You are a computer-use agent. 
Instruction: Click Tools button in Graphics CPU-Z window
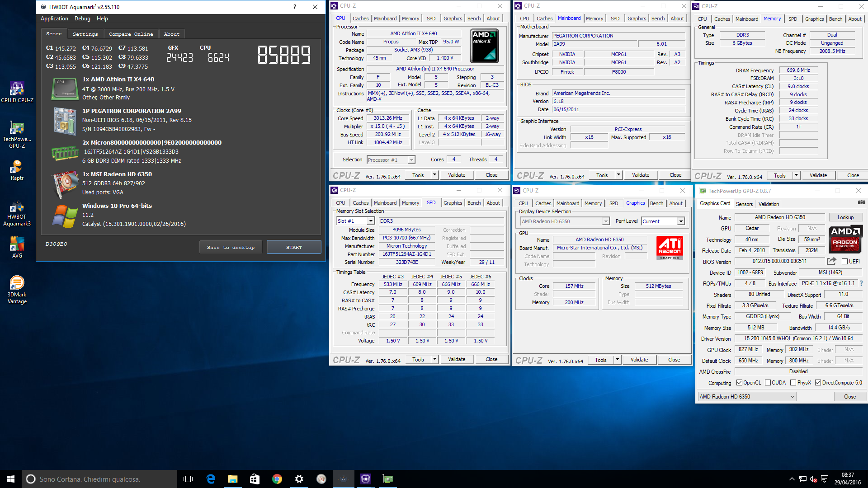(601, 360)
